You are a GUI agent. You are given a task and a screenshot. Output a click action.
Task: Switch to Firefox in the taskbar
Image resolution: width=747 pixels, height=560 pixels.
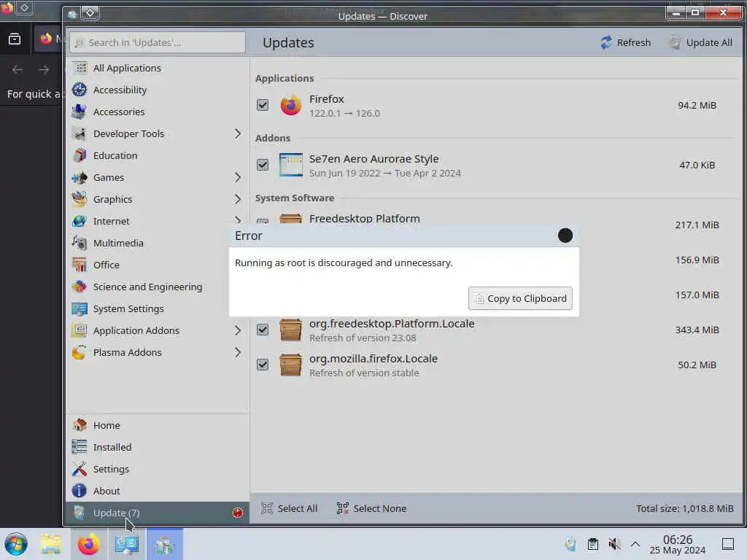(x=88, y=544)
